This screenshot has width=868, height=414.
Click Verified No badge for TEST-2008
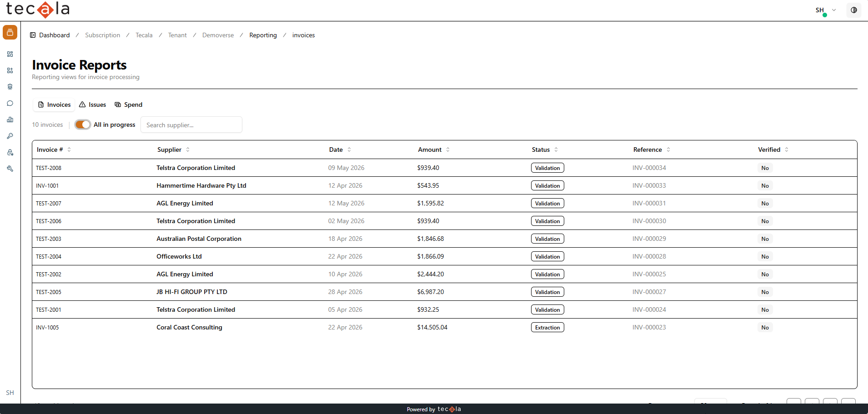[x=765, y=168]
